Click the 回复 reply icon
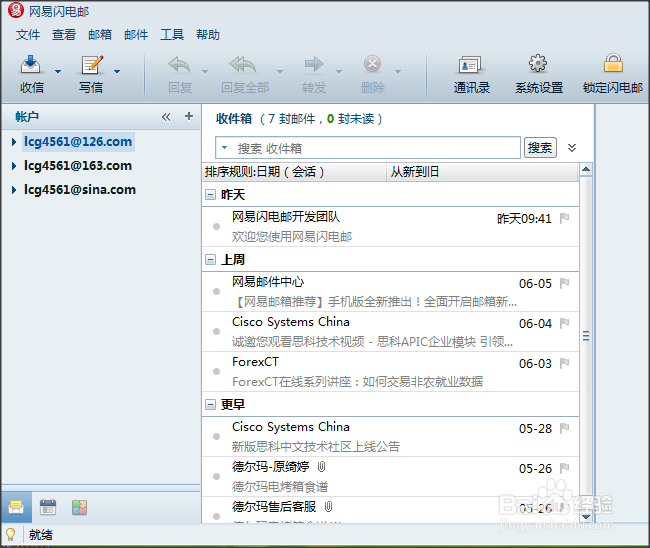This screenshot has width=650, height=548. [x=179, y=64]
